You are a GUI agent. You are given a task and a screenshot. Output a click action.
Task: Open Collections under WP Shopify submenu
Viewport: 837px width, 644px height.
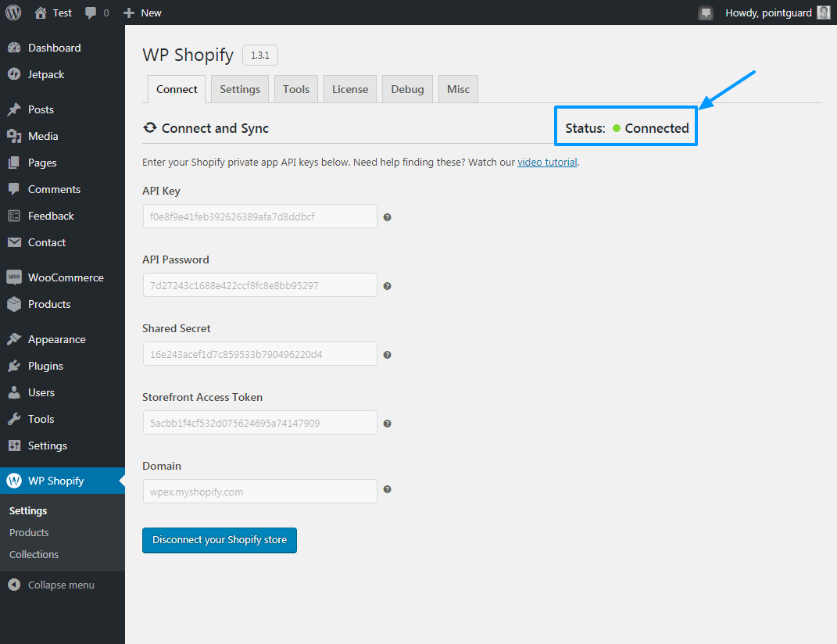(34, 554)
